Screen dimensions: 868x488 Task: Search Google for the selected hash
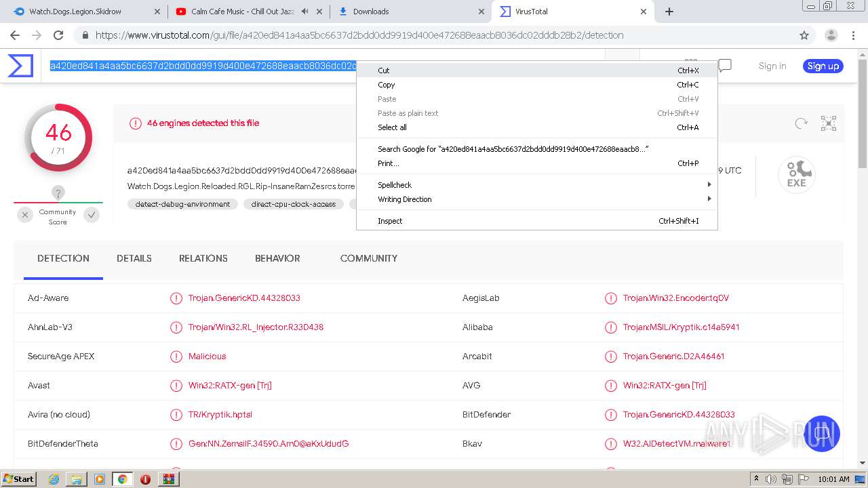click(537, 149)
